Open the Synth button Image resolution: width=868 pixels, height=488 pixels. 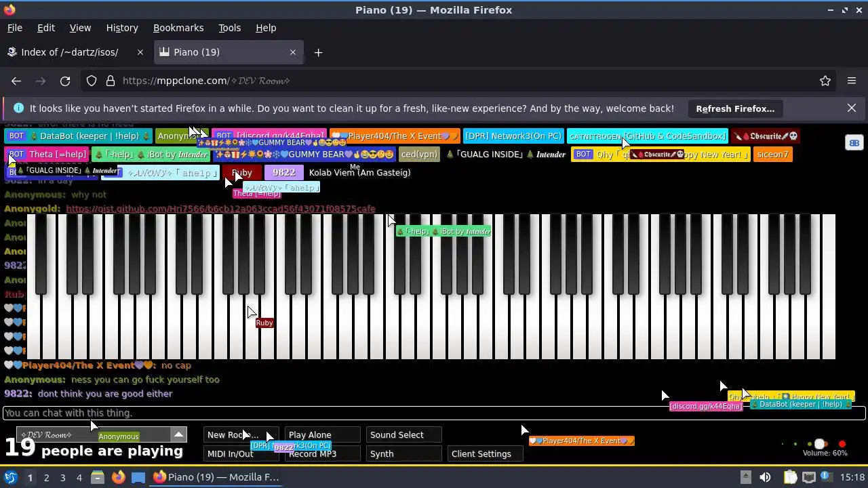coord(403,454)
